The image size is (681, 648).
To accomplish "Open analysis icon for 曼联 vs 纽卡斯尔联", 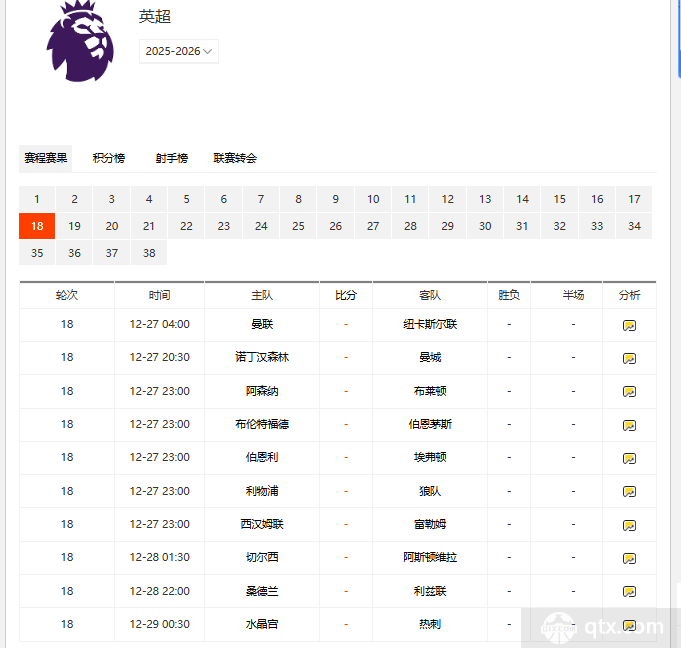I will [x=629, y=325].
